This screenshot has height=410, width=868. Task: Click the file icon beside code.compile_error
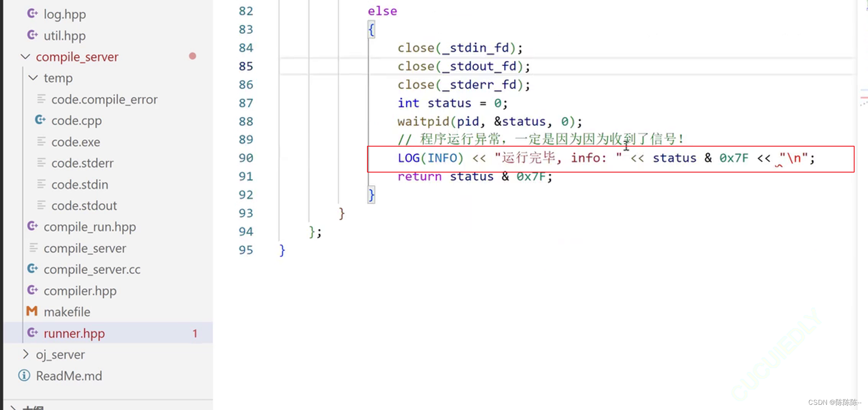tap(41, 99)
